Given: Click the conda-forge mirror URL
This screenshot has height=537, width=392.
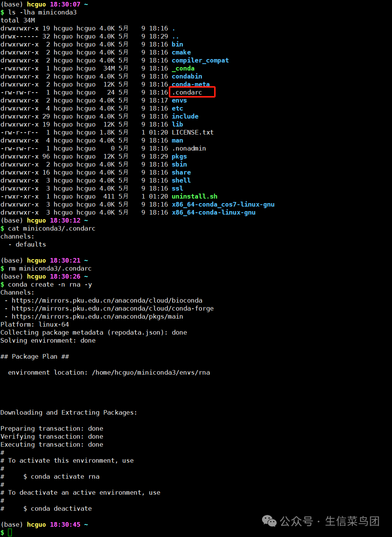Looking at the screenshot, I should click(x=113, y=308).
